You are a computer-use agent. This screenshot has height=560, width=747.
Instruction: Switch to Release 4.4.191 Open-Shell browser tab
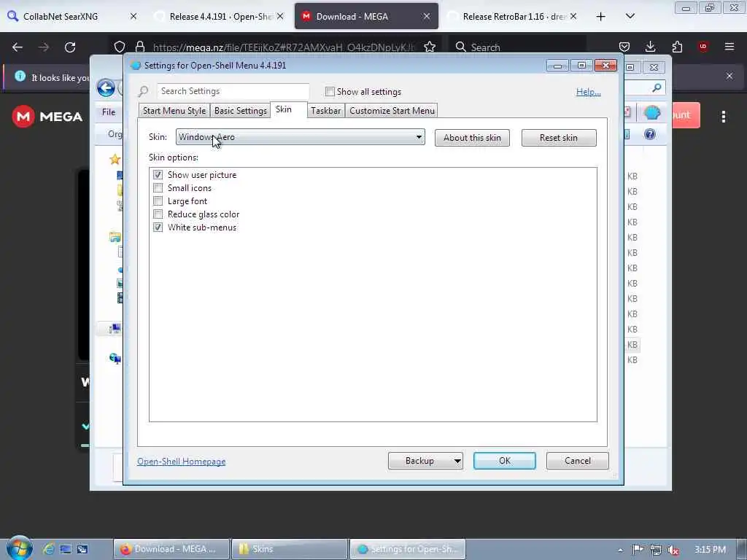(x=220, y=16)
